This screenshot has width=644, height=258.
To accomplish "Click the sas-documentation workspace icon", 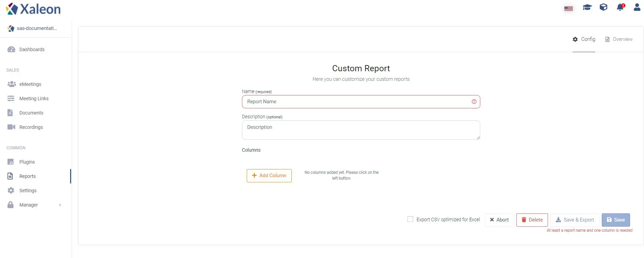I will coord(11,29).
